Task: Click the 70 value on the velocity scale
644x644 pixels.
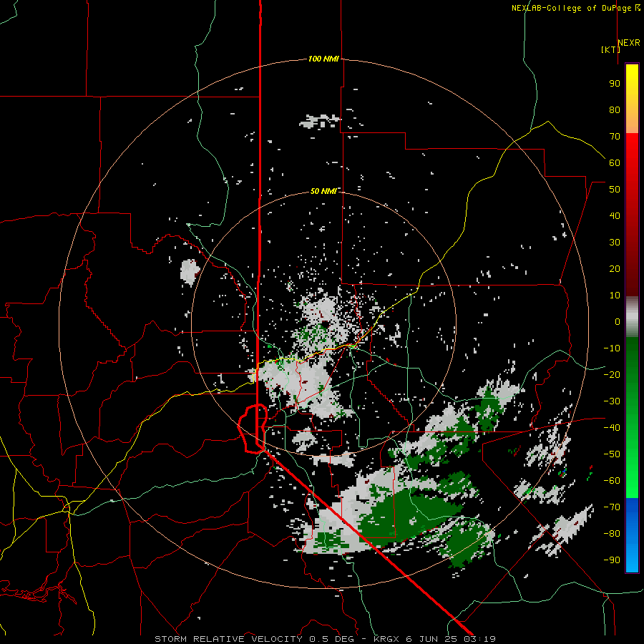Action: coord(615,137)
